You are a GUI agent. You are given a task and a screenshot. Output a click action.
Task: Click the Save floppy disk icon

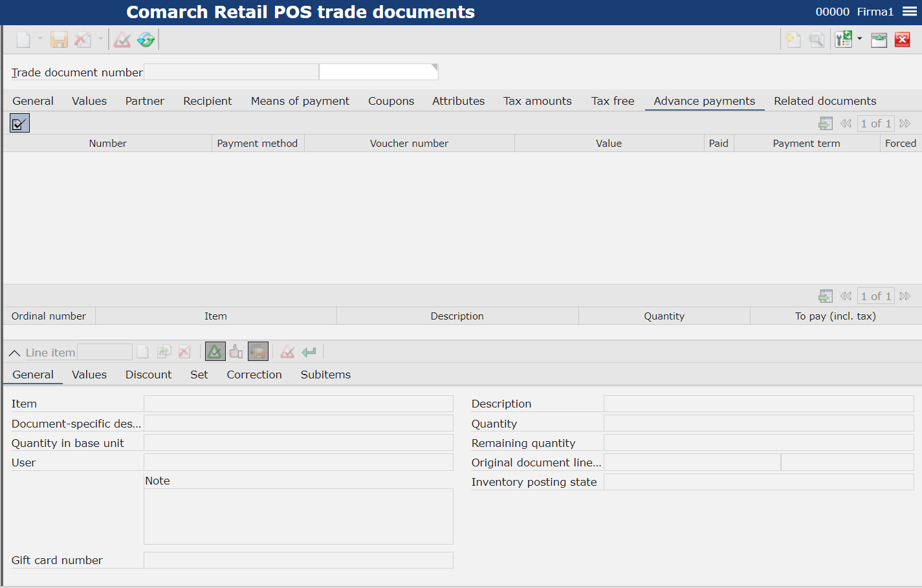[59, 40]
